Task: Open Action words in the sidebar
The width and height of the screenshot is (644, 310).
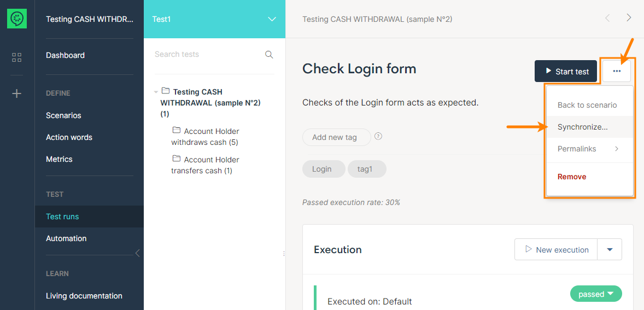Action: [x=69, y=137]
